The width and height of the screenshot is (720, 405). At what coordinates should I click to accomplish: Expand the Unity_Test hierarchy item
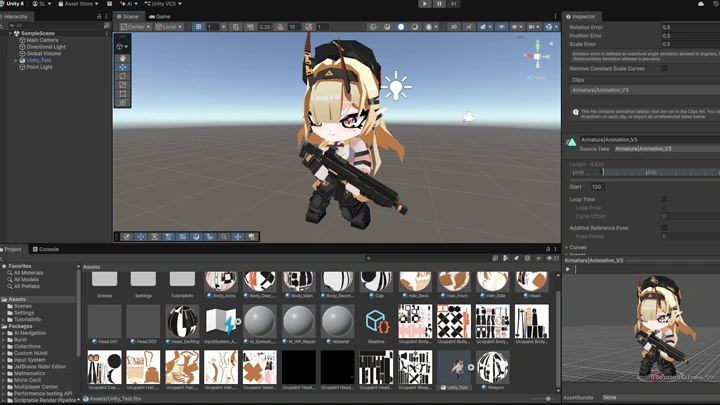pyautogui.click(x=16, y=60)
